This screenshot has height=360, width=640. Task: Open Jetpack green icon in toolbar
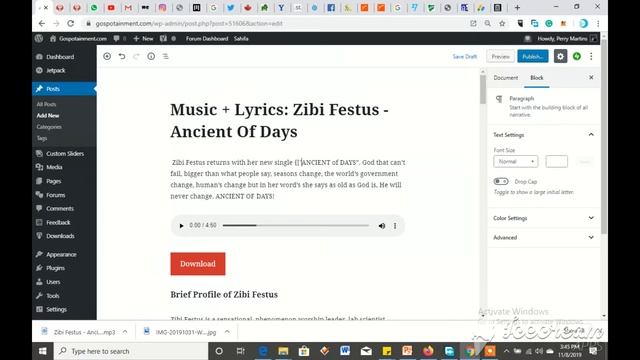[x=577, y=56]
